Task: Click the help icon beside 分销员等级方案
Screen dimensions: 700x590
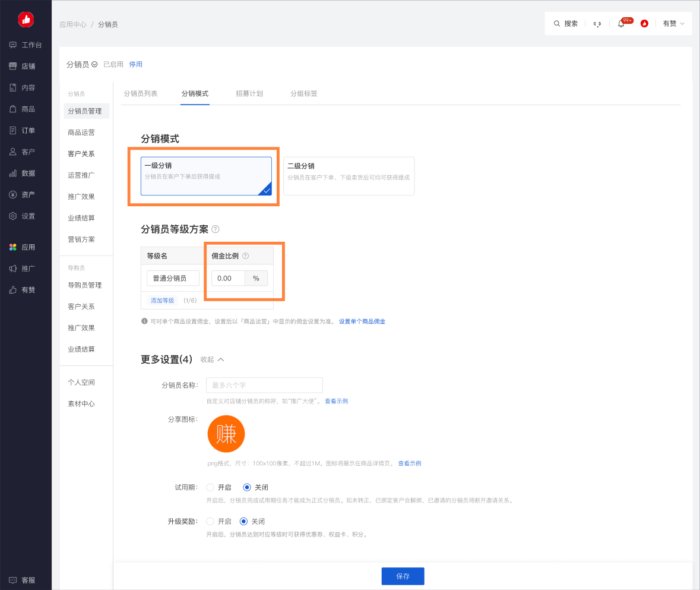Action: coord(215,229)
